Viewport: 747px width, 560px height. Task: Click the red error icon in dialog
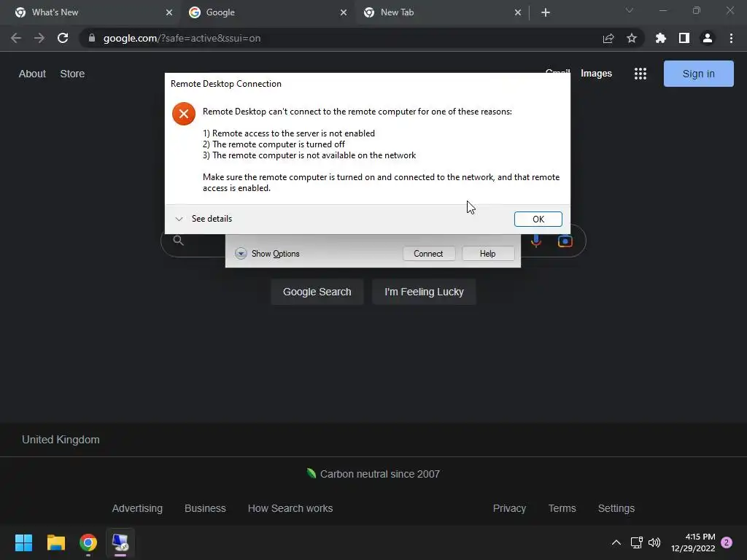183,114
